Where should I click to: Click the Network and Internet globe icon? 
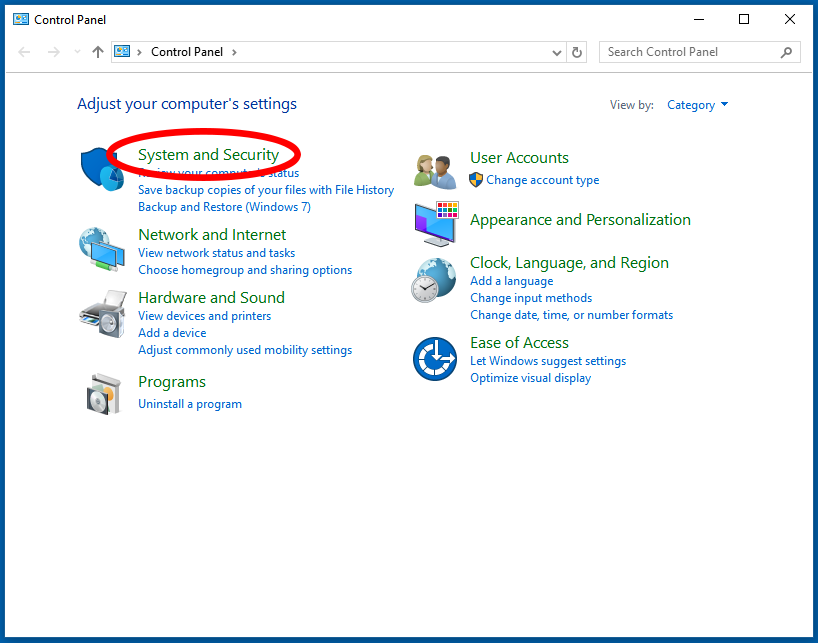coord(102,249)
